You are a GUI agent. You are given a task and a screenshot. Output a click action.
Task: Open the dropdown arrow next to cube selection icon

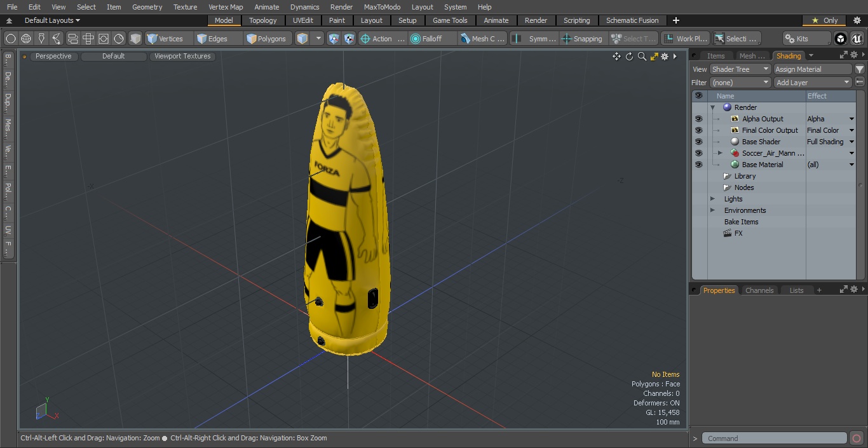click(318, 39)
